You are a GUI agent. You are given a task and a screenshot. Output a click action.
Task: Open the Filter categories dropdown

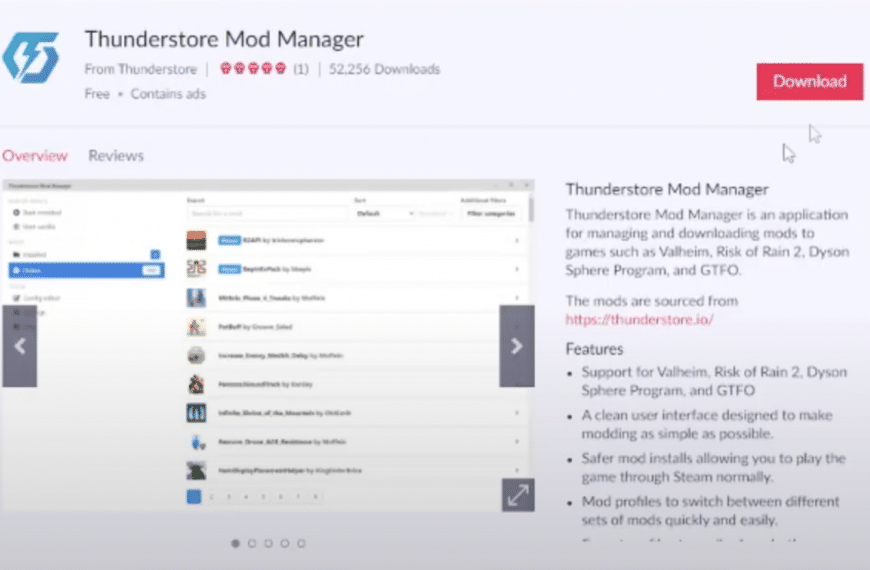coord(491,214)
